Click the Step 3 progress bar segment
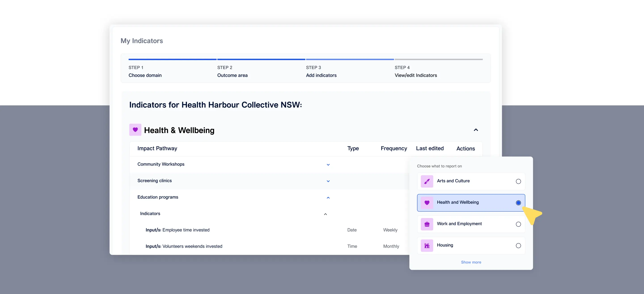 350,59
